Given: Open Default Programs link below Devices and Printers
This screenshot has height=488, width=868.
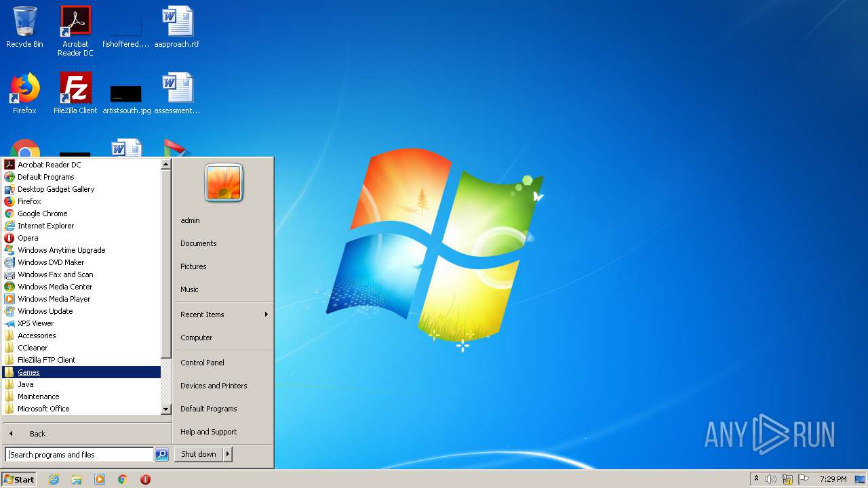Looking at the screenshot, I should (x=224, y=409).
